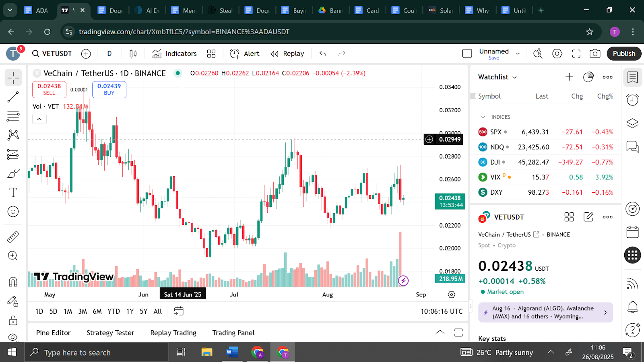
Task: Redo the chart action
Action: point(342,53)
